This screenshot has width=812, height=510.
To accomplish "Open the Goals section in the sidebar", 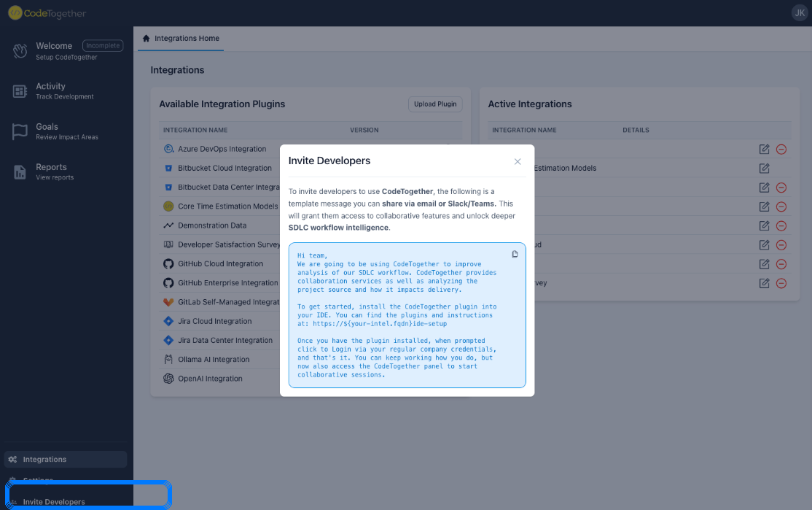I will pyautogui.click(x=47, y=131).
